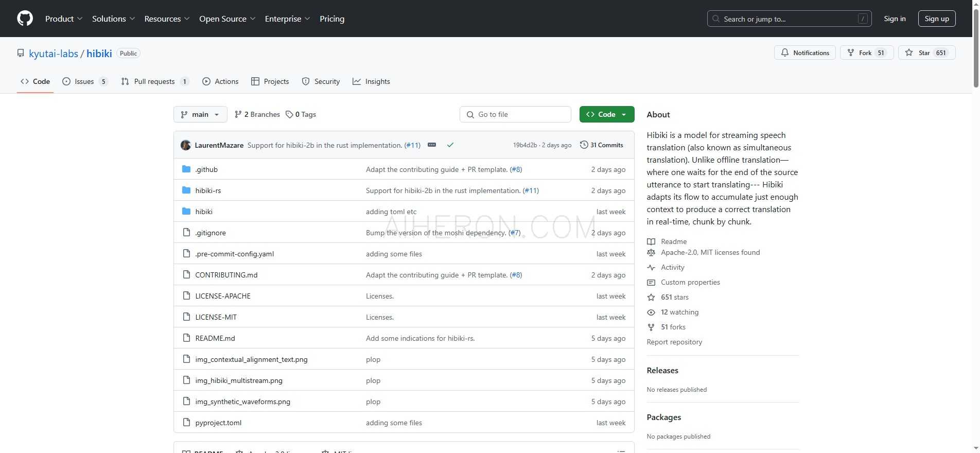Click the Custom properties icon
This screenshot has width=980, height=453.
pyautogui.click(x=651, y=282)
